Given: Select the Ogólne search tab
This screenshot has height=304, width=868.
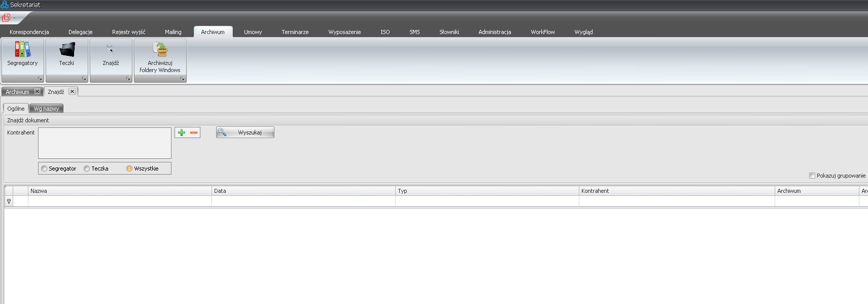Looking at the screenshot, I should click(x=16, y=109).
